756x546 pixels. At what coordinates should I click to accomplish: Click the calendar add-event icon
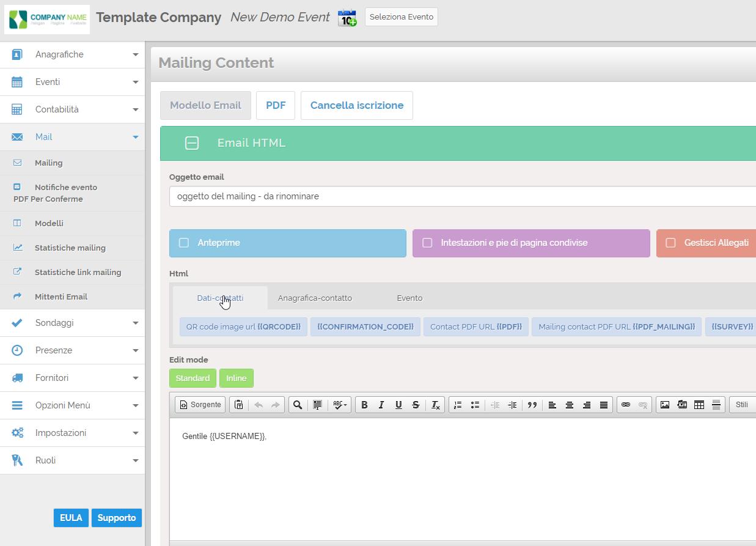(x=347, y=18)
